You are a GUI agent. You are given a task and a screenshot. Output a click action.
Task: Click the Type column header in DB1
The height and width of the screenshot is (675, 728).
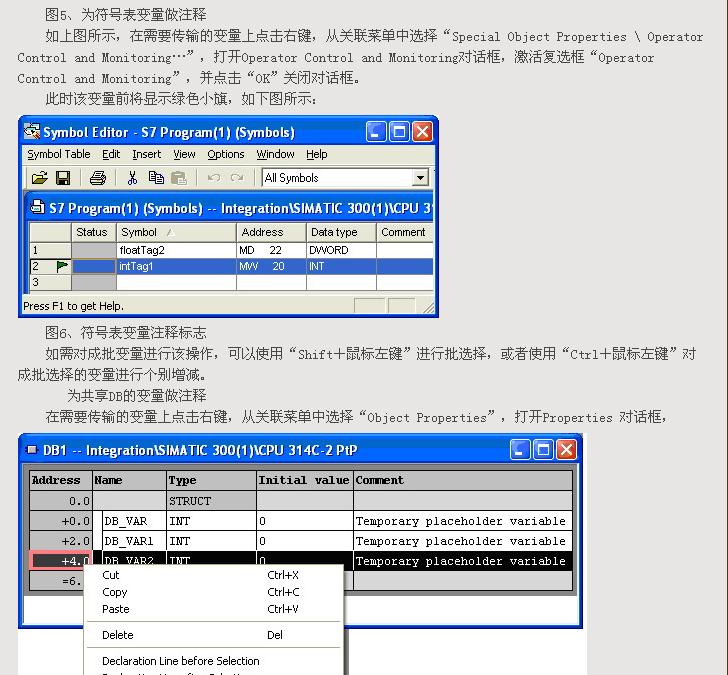coord(212,480)
